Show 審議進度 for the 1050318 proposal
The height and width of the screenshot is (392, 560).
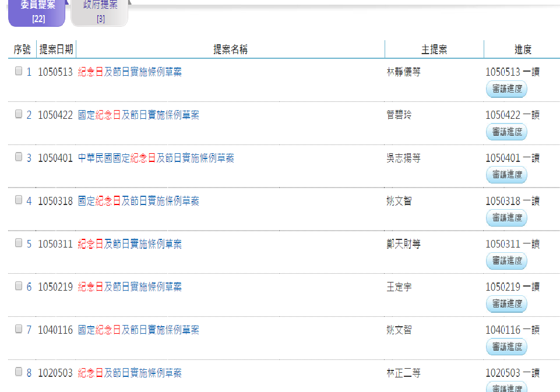[x=506, y=218]
